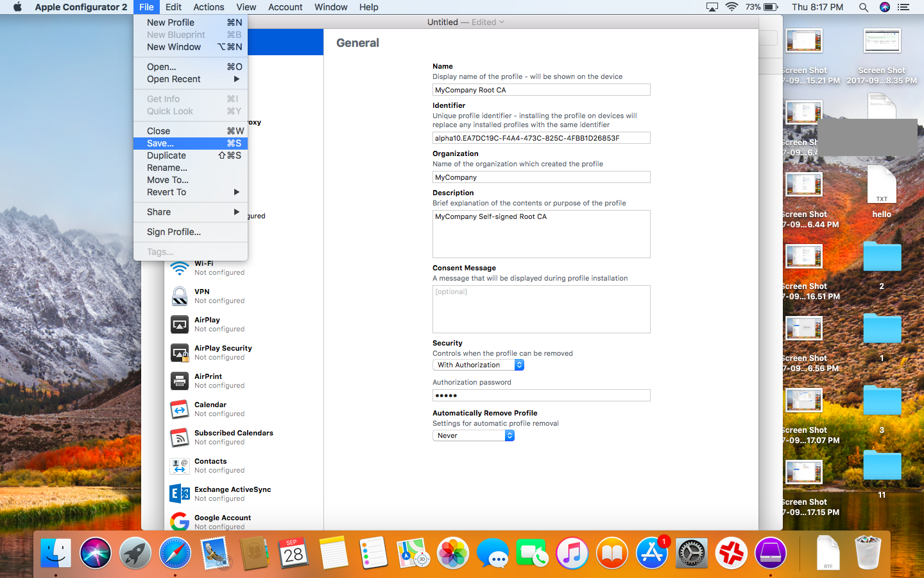Open iTunes from the Dock
The width and height of the screenshot is (924, 578).
coord(572,553)
